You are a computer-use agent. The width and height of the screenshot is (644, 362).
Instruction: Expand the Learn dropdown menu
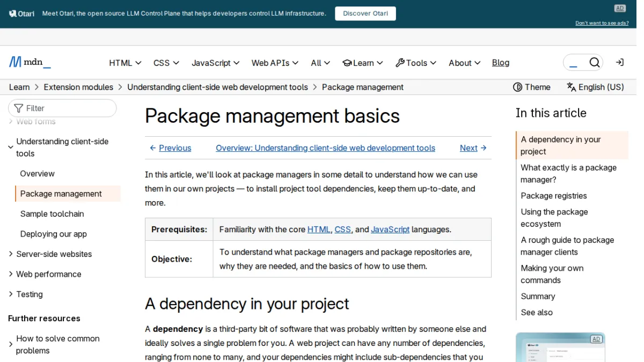(363, 63)
